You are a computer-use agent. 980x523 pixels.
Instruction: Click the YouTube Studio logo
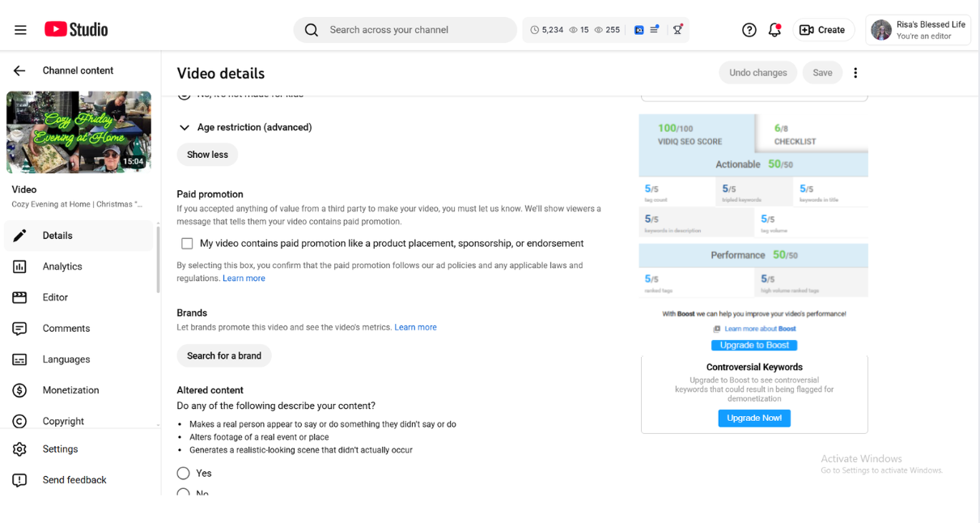(76, 30)
